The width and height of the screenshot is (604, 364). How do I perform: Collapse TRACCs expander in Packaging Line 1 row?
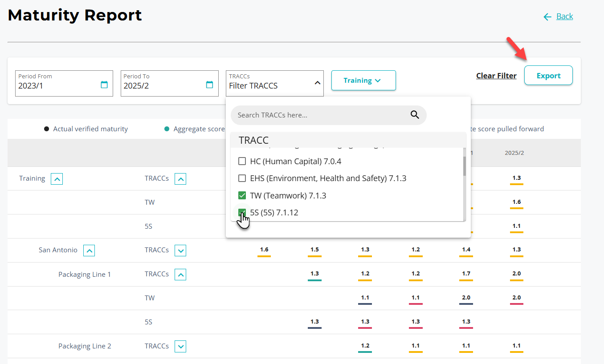click(x=180, y=275)
